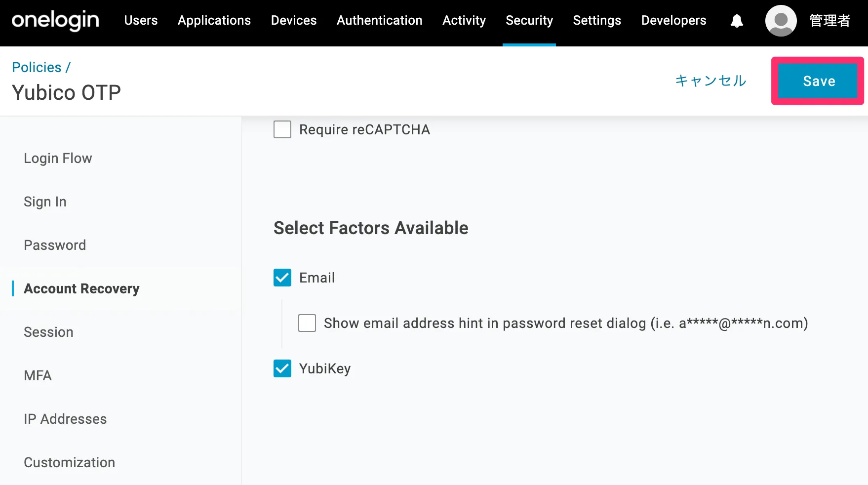Click the キャンセル cancel link
Viewport: 868px width, 485px height.
710,81
